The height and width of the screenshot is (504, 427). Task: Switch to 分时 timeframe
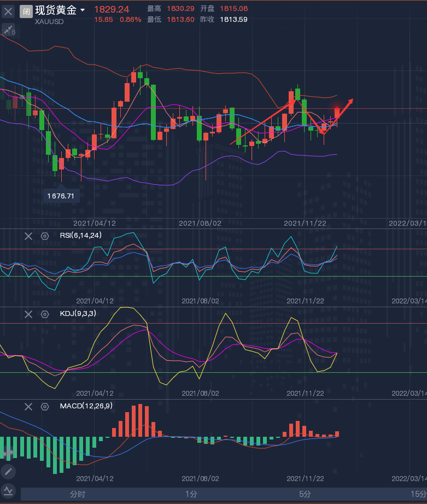78,494
